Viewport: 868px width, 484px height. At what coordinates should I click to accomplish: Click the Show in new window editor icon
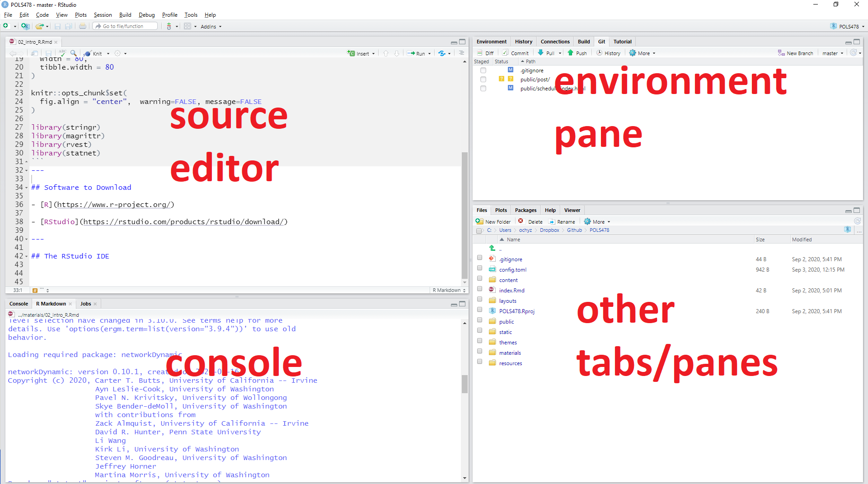pyautogui.click(x=35, y=53)
